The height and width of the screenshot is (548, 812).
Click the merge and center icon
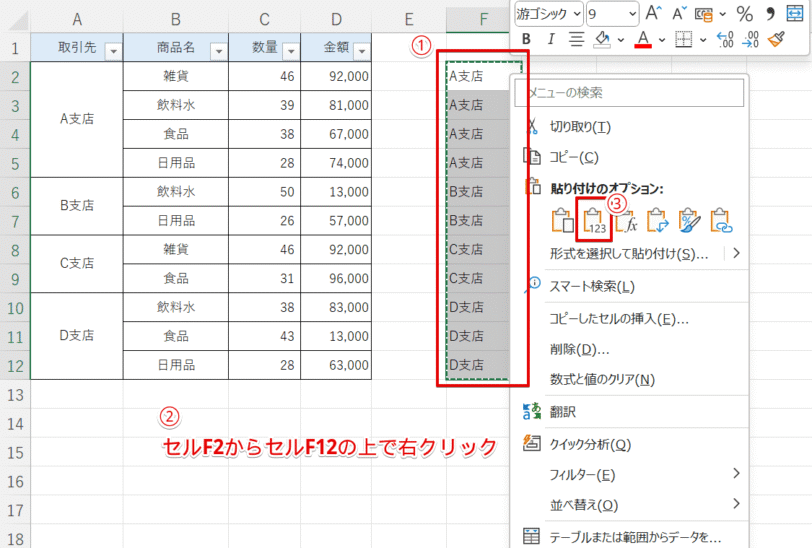coord(794,13)
